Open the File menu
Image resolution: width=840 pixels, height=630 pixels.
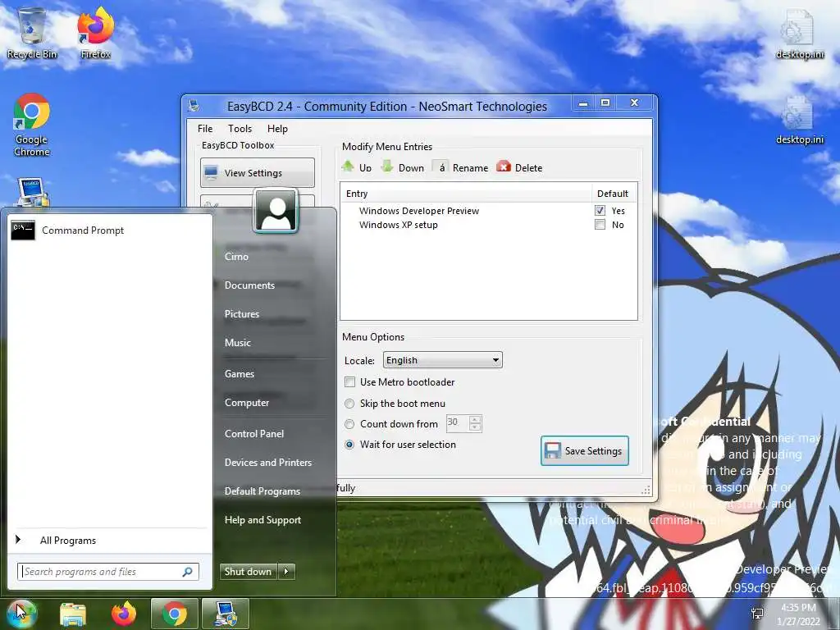click(204, 129)
